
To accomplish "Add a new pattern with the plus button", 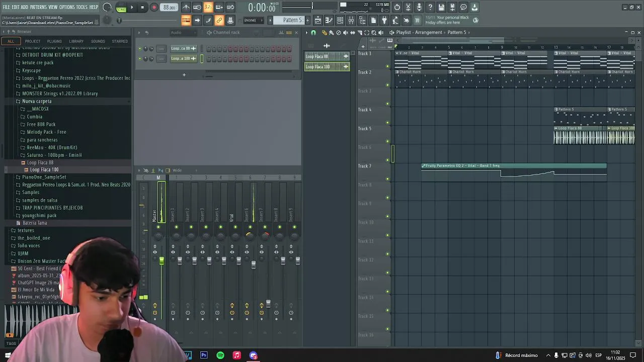I will (x=308, y=20).
